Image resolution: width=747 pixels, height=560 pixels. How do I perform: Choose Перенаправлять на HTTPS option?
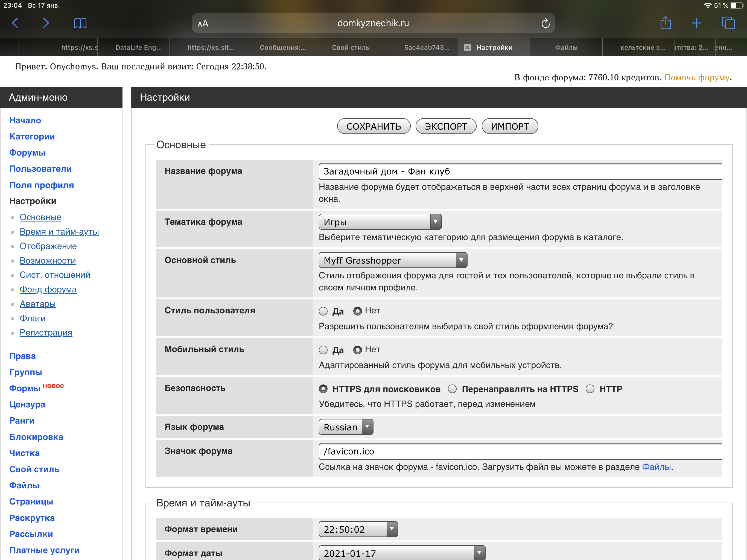pyautogui.click(x=452, y=389)
